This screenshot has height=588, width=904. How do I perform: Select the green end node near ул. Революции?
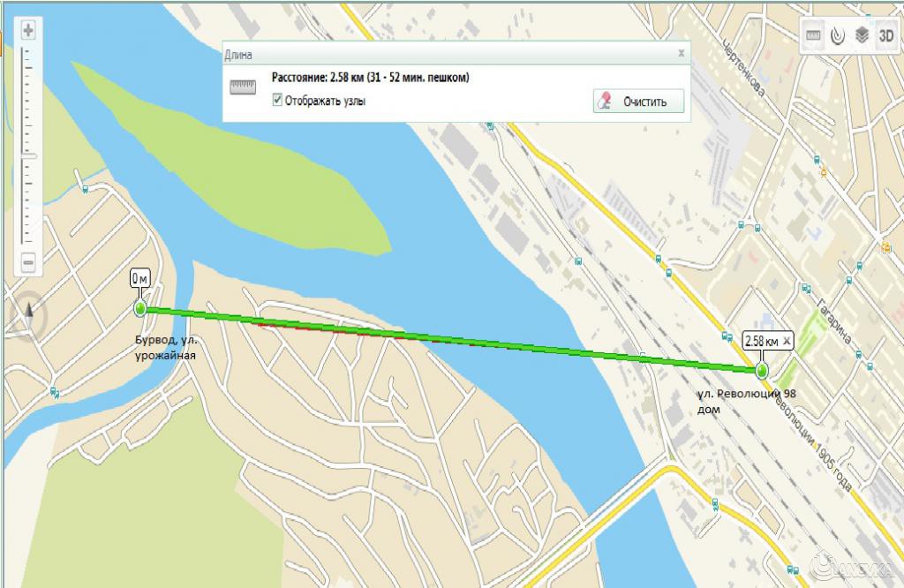[x=762, y=371]
